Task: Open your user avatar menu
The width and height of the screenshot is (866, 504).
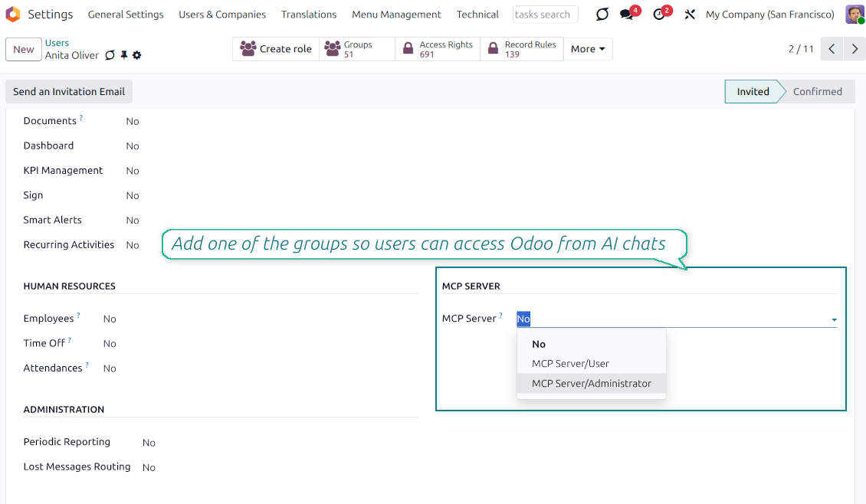Action: [x=854, y=14]
